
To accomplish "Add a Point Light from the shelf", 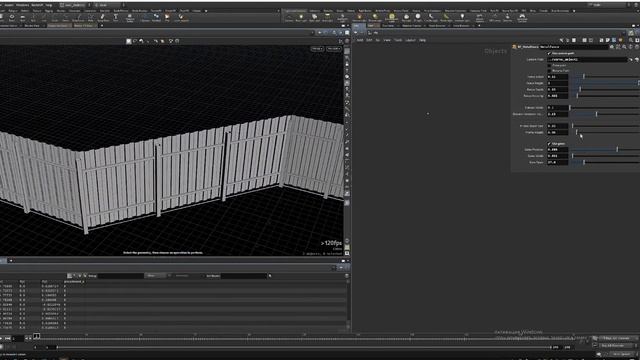I will coord(301,18).
